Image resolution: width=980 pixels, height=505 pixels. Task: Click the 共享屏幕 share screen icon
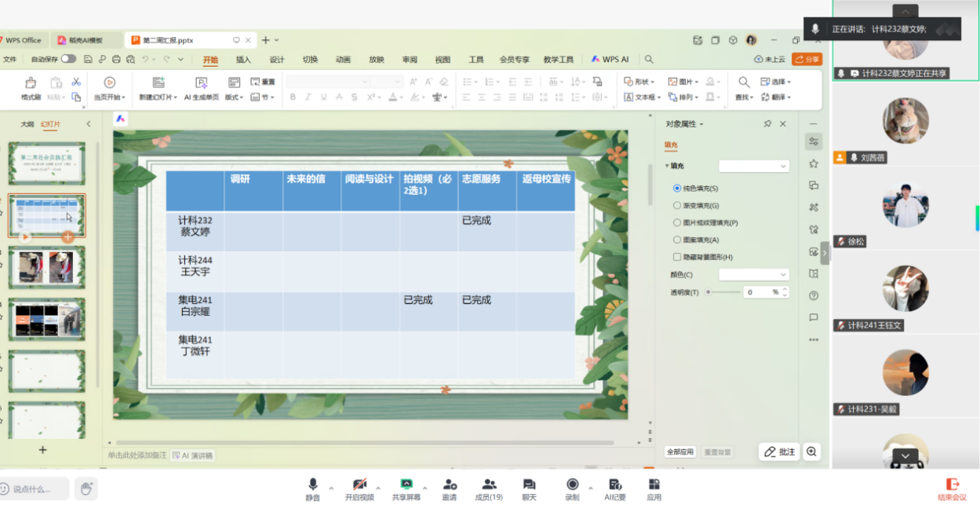click(x=406, y=484)
